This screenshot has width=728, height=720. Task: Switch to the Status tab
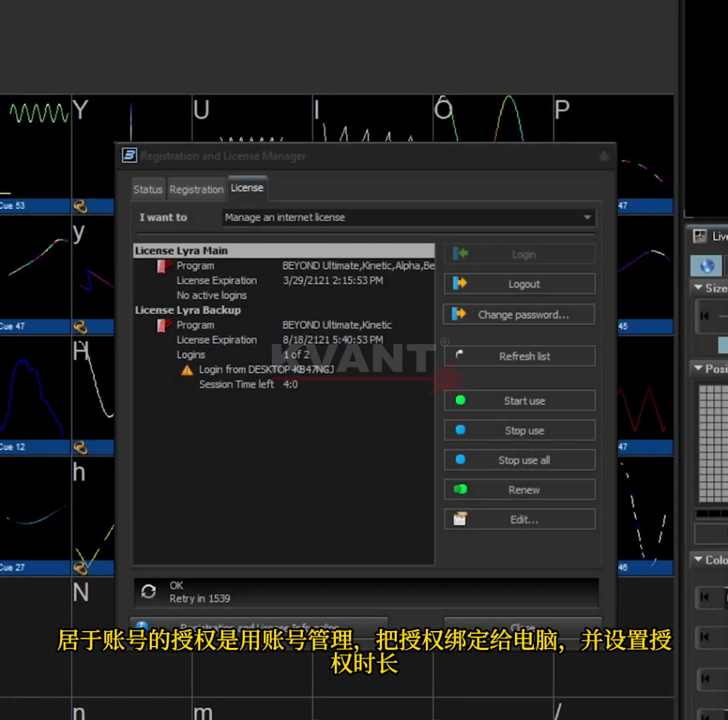click(x=148, y=189)
